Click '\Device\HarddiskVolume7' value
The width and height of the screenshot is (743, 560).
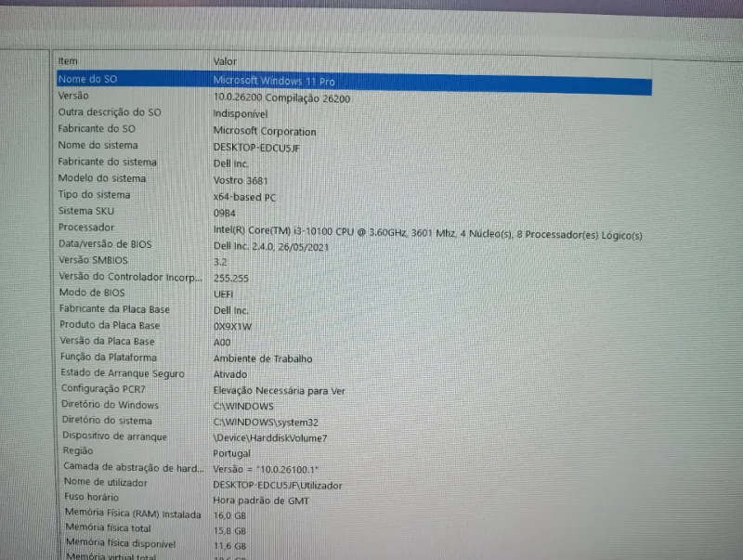click(270, 438)
